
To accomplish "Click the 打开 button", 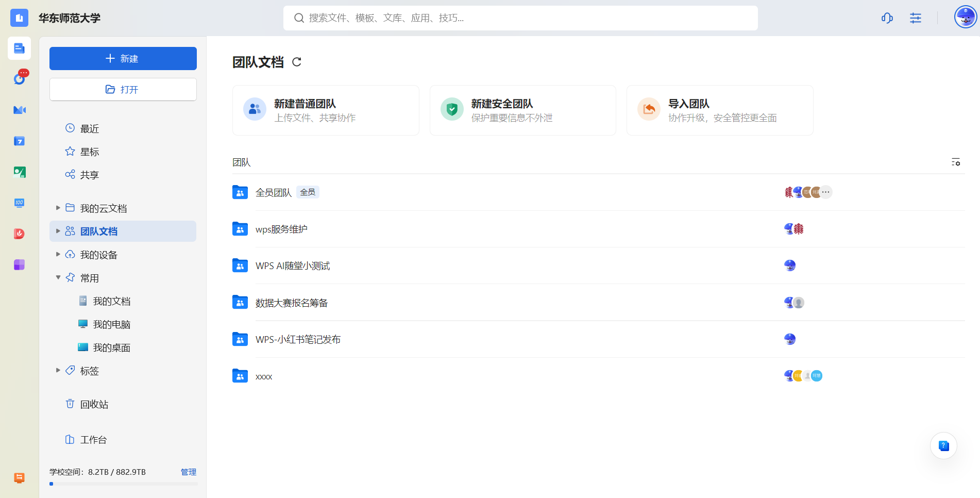I will click(123, 89).
